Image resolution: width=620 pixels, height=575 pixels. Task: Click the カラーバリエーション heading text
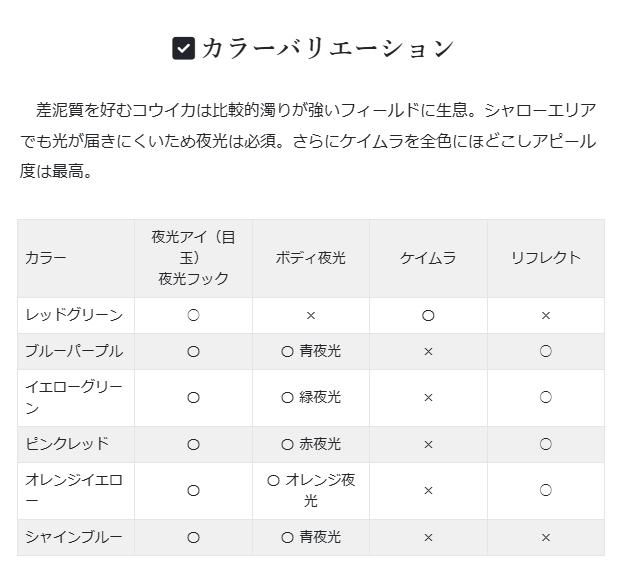point(327,48)
